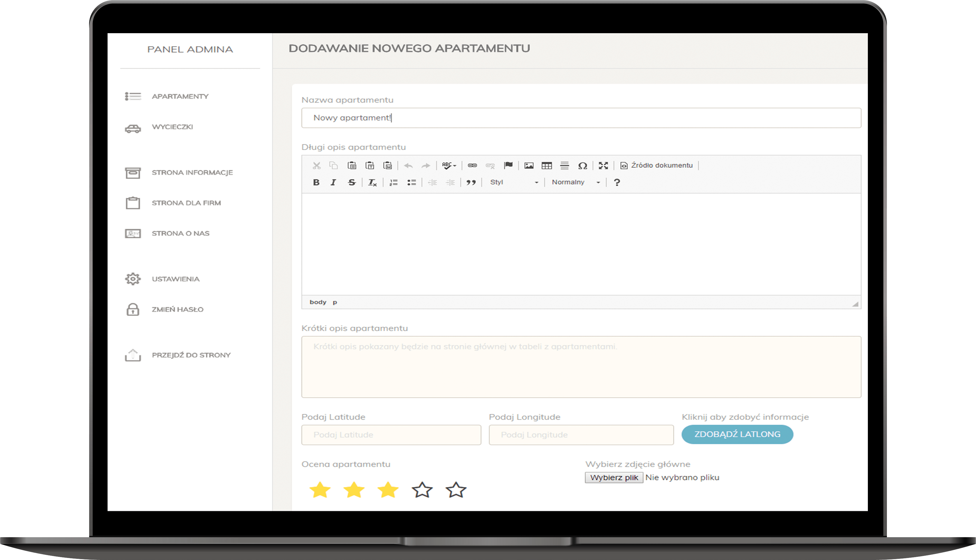Set rating to five stars
The height and width of the screenshot is (560, 976).
coord(456,490)
